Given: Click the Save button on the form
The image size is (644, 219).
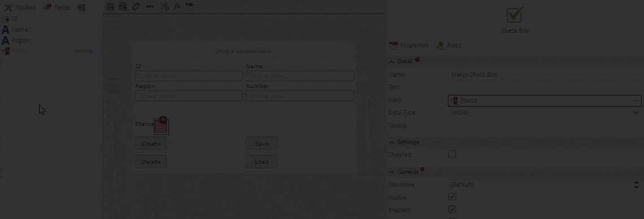Looking at the screenshot, I should coord(261,143).
